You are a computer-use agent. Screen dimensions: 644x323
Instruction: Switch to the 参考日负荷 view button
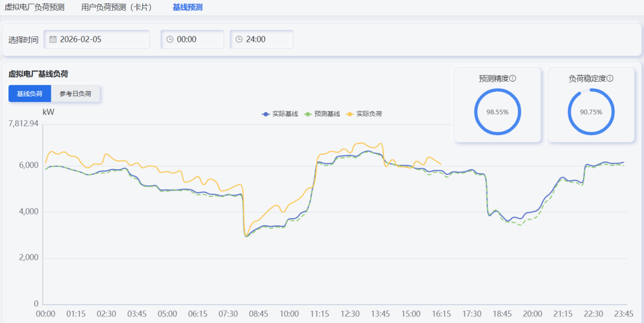[76, 94]
